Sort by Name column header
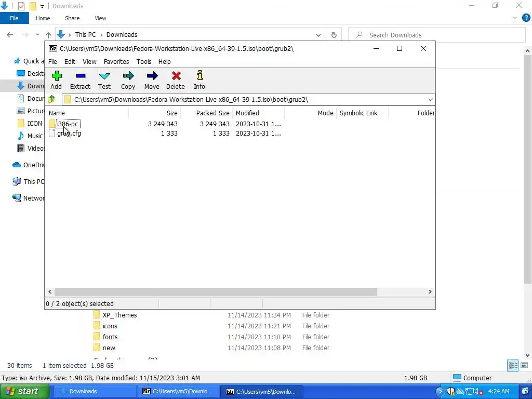532x399 pixels. tap(87, 113)
